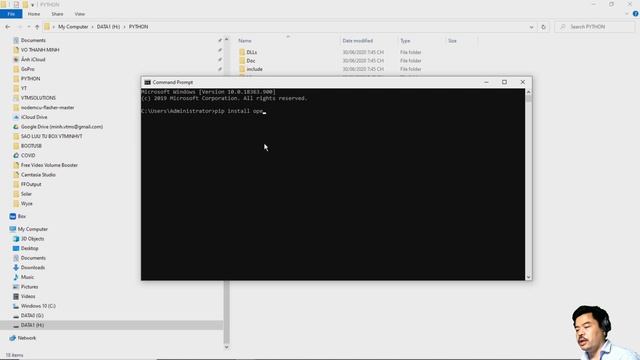Sort by the Date modified column header
This screenshot has height=360, width=640.
pos(358,41)
